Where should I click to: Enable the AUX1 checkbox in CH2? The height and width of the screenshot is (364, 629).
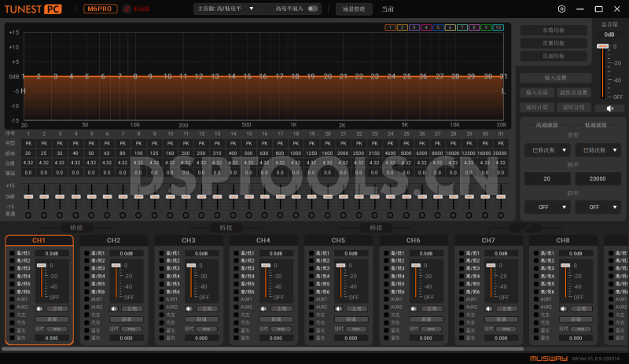tap(87, 300)
